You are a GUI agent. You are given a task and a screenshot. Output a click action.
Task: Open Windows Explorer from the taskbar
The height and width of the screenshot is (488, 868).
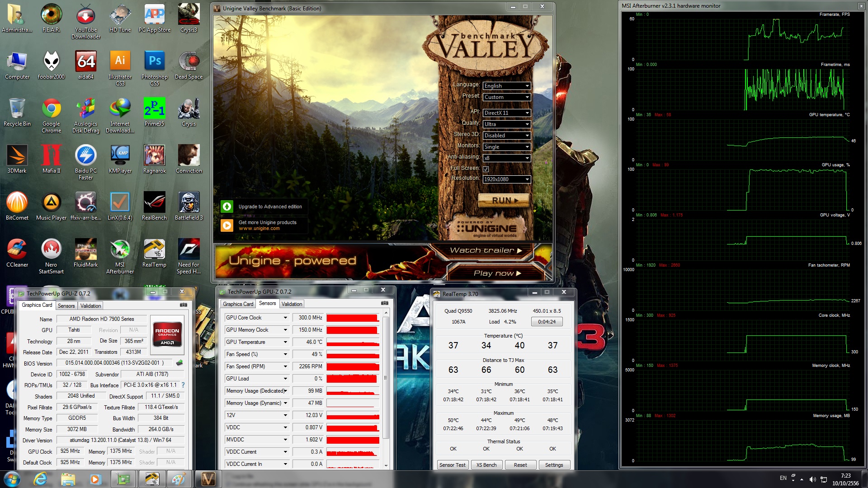(68, 479)
